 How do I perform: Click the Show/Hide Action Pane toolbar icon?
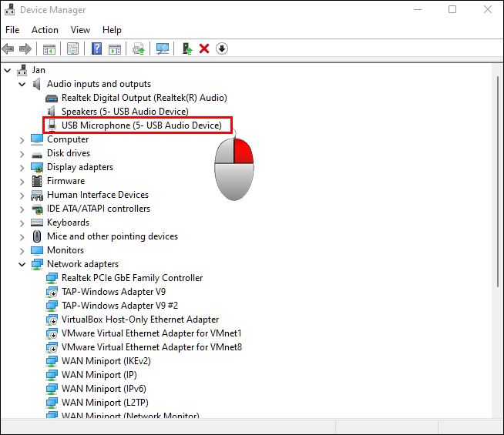coord(115,49)
